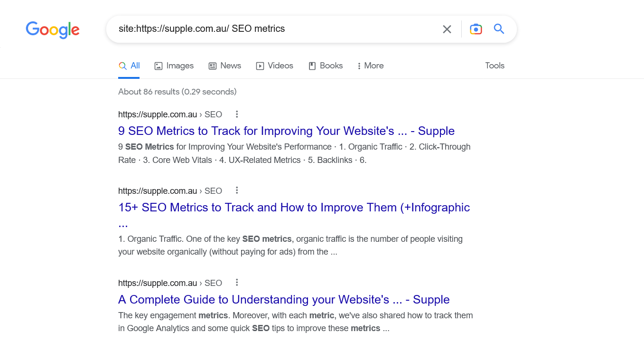The image size is (644, 352).
Task: Select the All search tab
Action: tap(129, 66)
